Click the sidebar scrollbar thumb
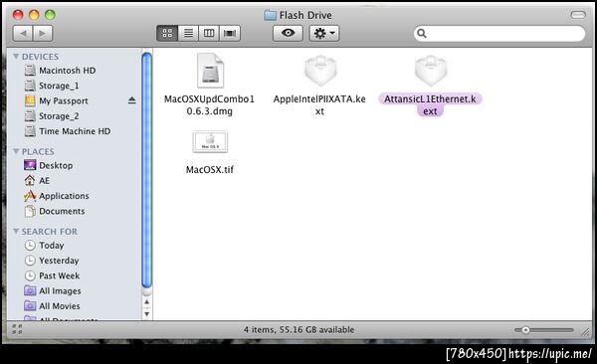 coord(146,171)
